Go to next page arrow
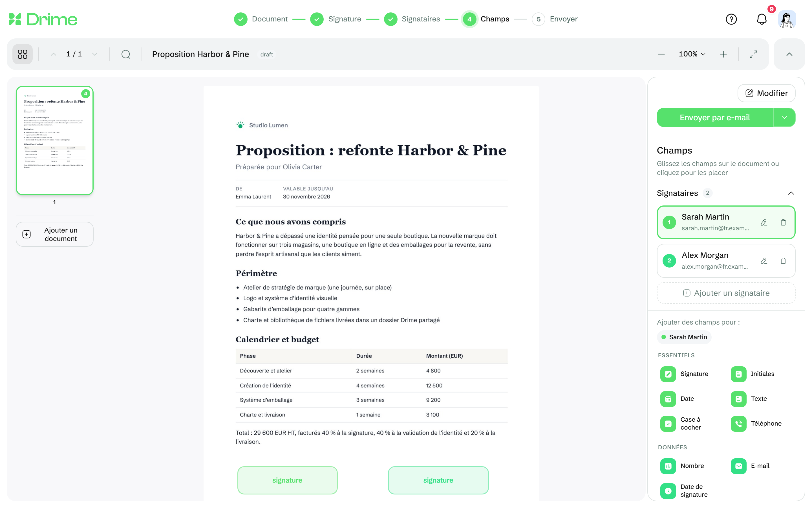Image resolution: width=812 pixels, height=508 pixels. point(95,54)
